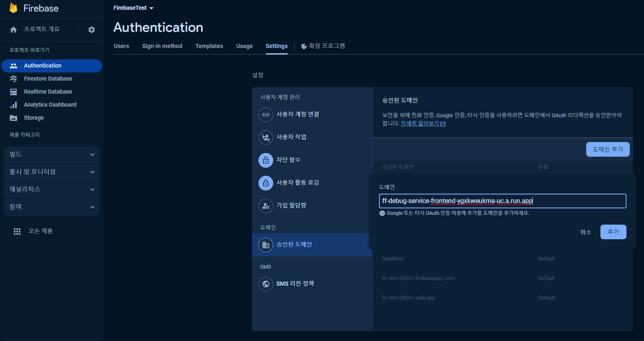Image resolution: width=644 pixels, height=341 pixels.
Task: Click the Firestore Database icon
Action: coord(13,79)
